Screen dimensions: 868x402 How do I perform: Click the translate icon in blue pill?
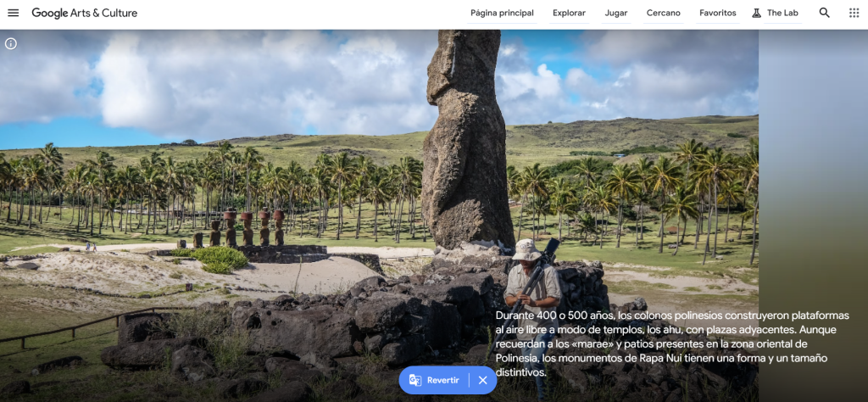pos(415,380)
